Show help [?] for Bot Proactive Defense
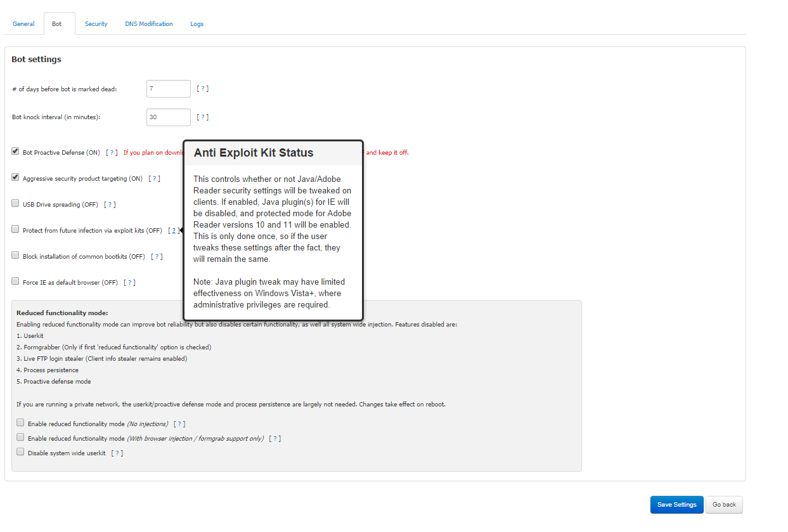This screenshot has width=788, height=532. [x=112, y=153]
